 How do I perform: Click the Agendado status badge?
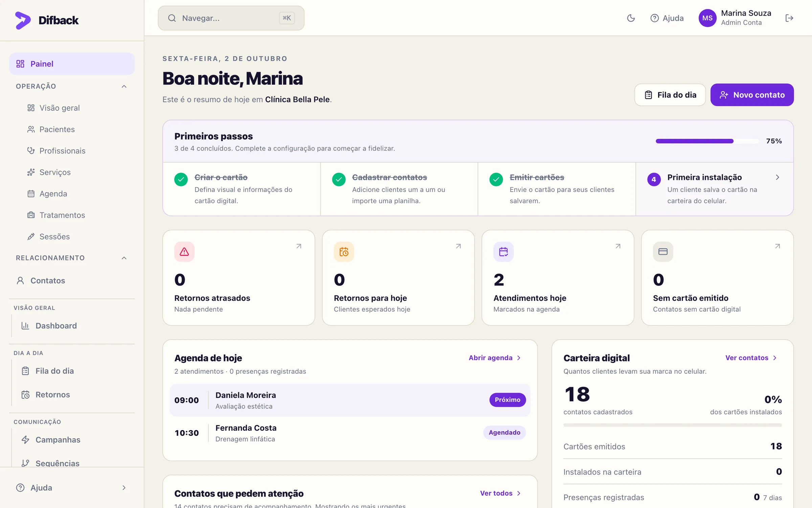(x=504, y=432)
